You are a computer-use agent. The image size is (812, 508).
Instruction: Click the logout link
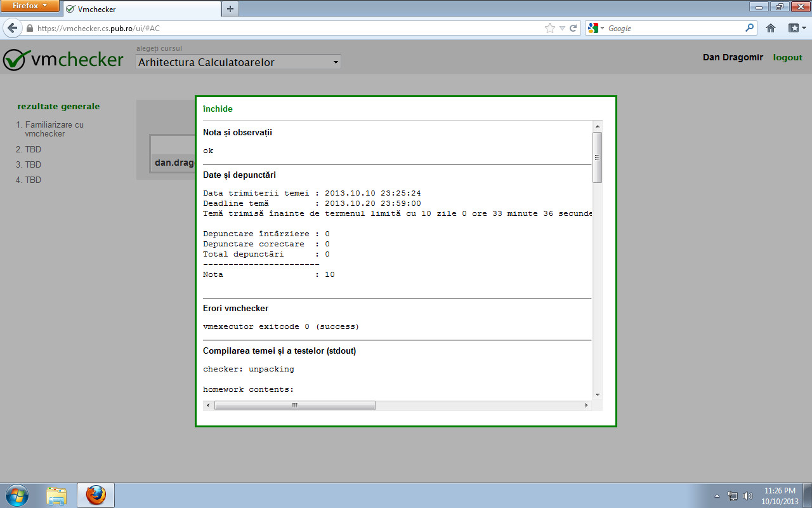pyautogui.click(x=787, y=57)
